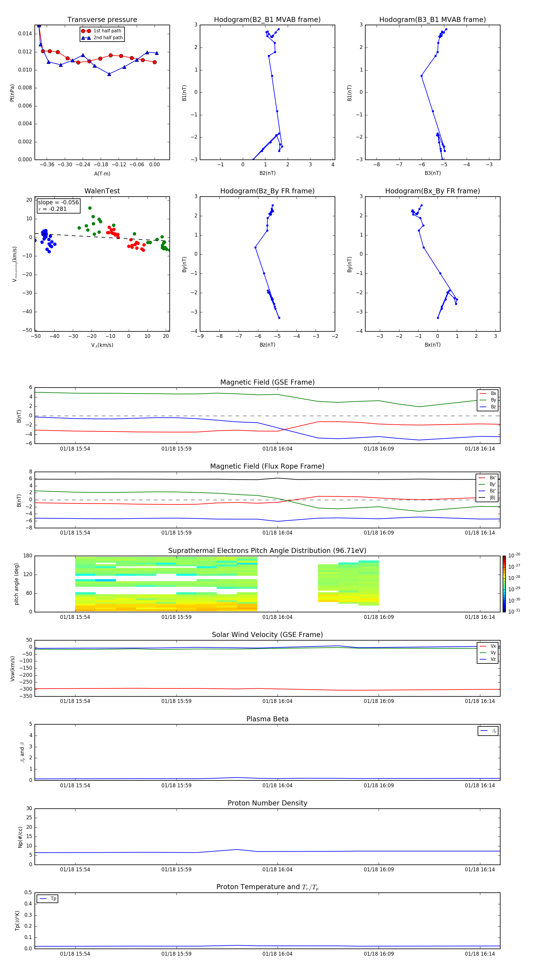Click the "Pt(nPa)" y-axis label
Screen dimensions: 535x980
[x=12, y=93]
